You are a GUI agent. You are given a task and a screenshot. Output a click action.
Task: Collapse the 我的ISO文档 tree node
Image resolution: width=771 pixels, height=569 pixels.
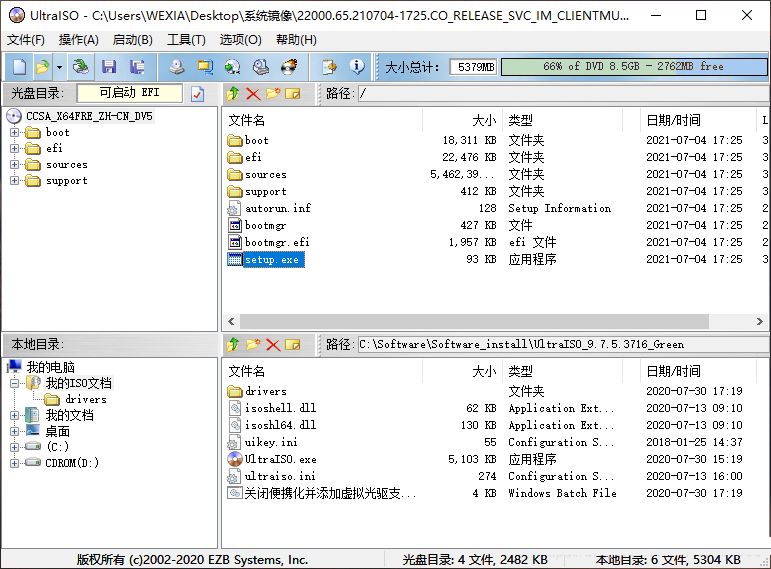[15, 383]
